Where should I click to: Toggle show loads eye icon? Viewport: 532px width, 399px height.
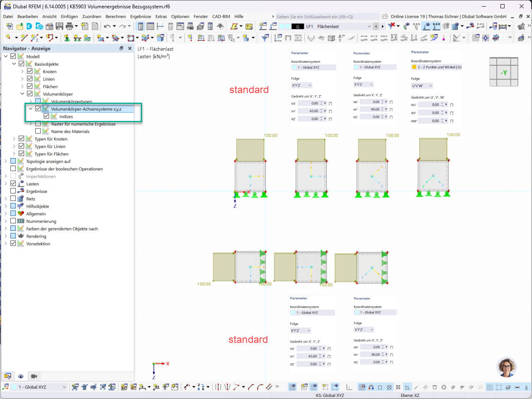[426, 26]
